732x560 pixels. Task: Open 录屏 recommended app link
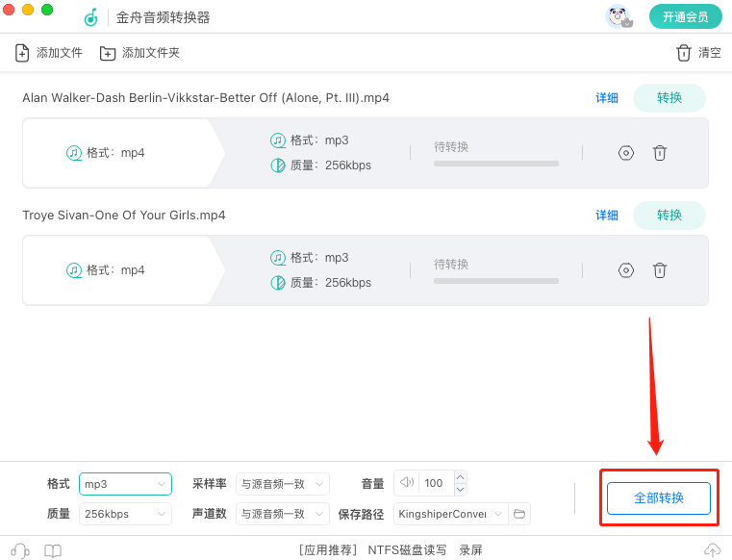point(470,550)
